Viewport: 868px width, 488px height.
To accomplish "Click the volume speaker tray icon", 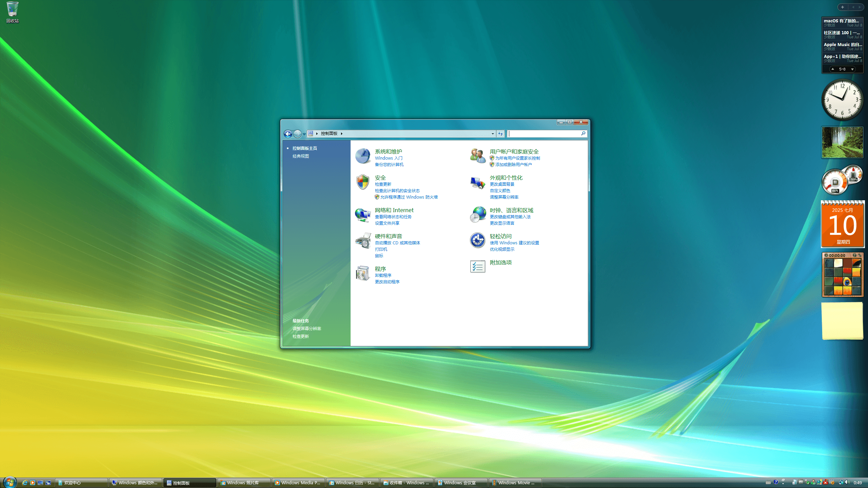I will coord(847,482).
